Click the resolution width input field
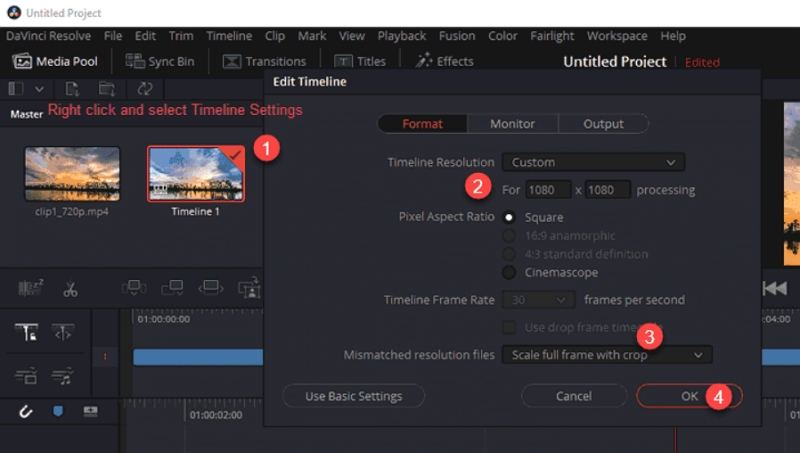 pos(547,189)
